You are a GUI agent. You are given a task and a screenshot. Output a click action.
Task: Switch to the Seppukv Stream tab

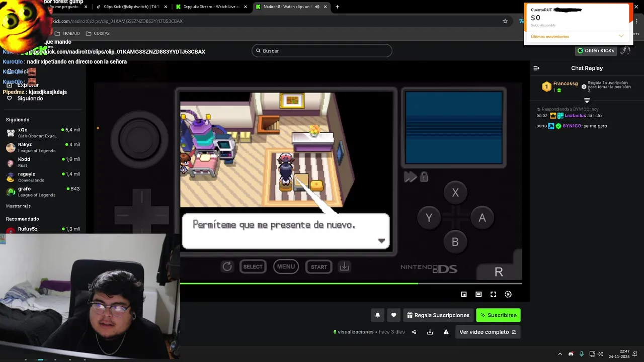(210, 7)
